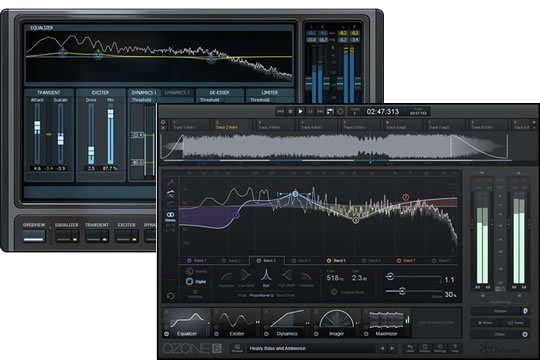Open the Band 3 tab

267,260
